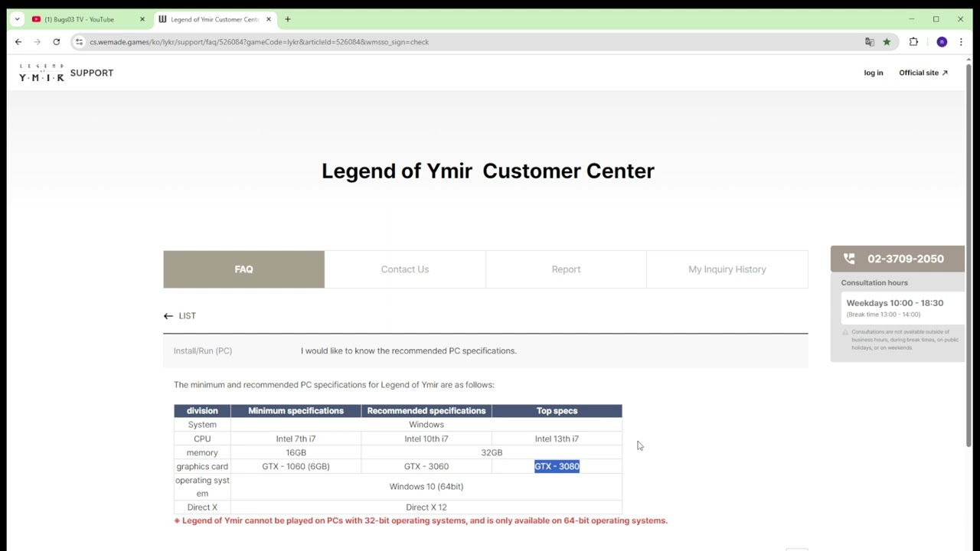Open the site information icon in address bar
The image size is (980, 551).
pos(79,42)
